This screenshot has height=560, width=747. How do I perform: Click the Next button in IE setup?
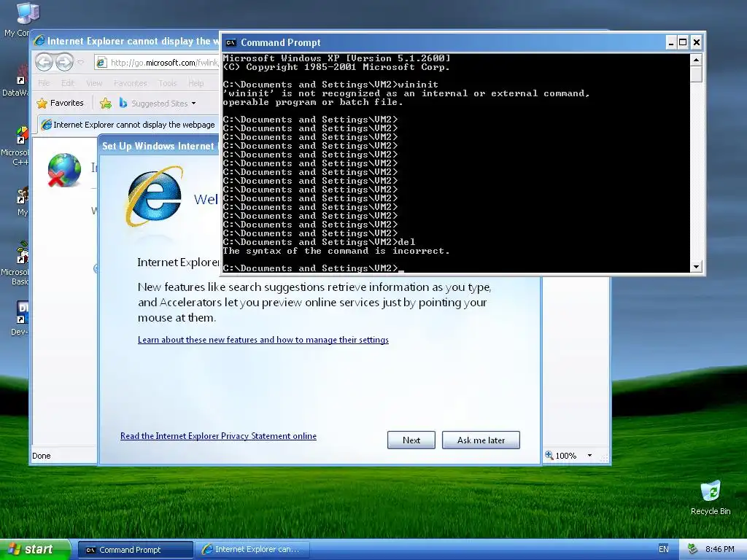pos(411,440)
